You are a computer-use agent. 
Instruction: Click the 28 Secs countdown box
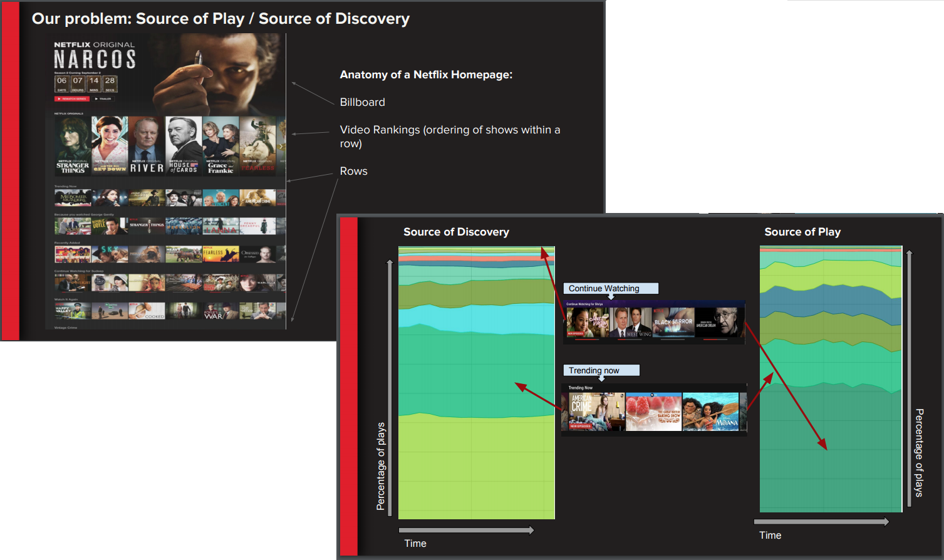[110, 84]
